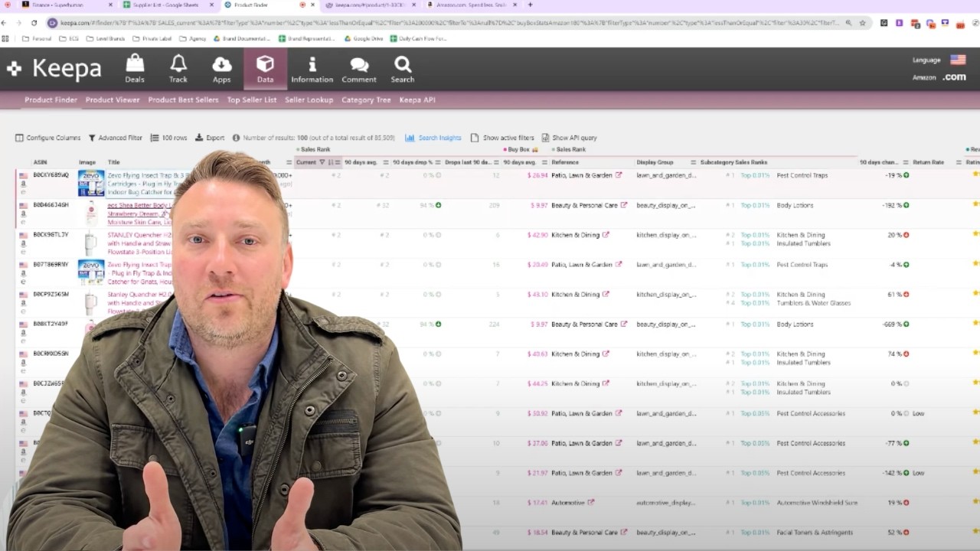Image resolution: width=980 pixels, height=551 pixels.
Task: Click the Track bell icon
Action: pos(178,69)
